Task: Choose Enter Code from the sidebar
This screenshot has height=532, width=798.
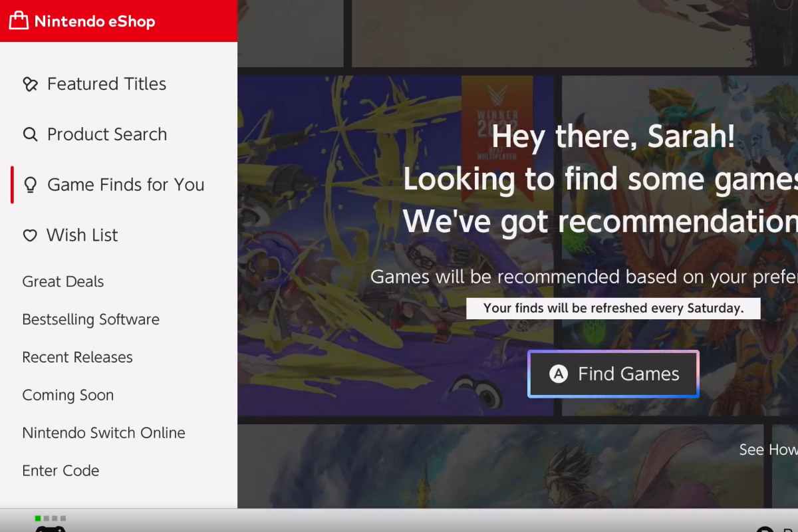Action: pyautogui.click(x=61, y=471)
